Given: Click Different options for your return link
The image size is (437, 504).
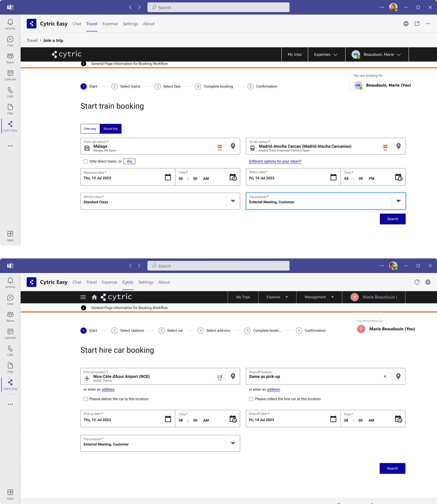Looking at the screenshot, I should point(275,161).
